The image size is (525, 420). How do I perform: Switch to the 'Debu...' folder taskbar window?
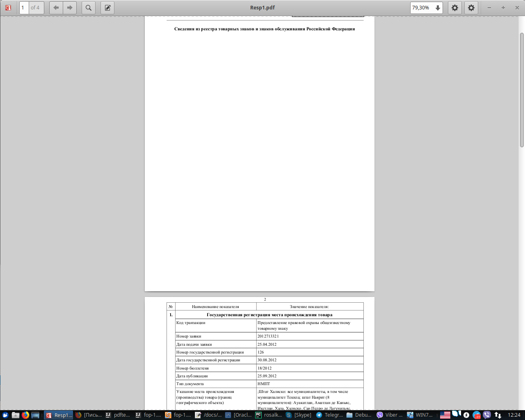tap(359, 415)
